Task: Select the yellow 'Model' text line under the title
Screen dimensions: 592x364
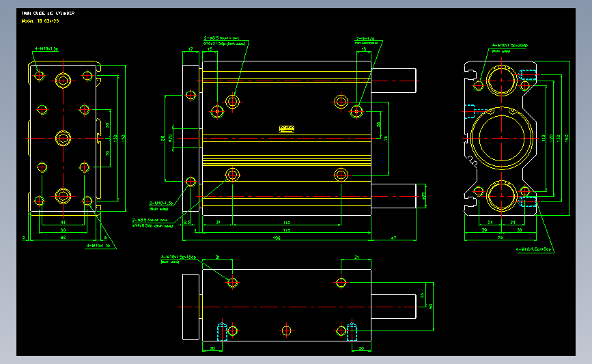Action: (x=40, y=21)
